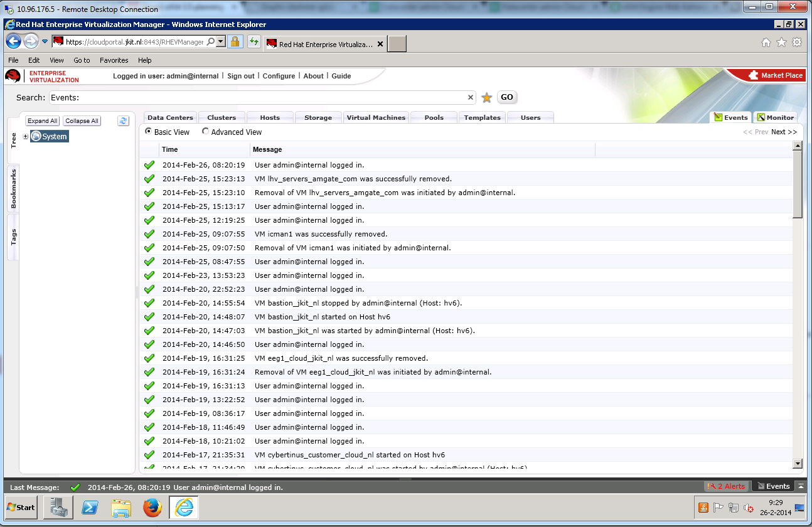Open the Favorites menu
Screen dimensions: 812x527
[114, 60]
